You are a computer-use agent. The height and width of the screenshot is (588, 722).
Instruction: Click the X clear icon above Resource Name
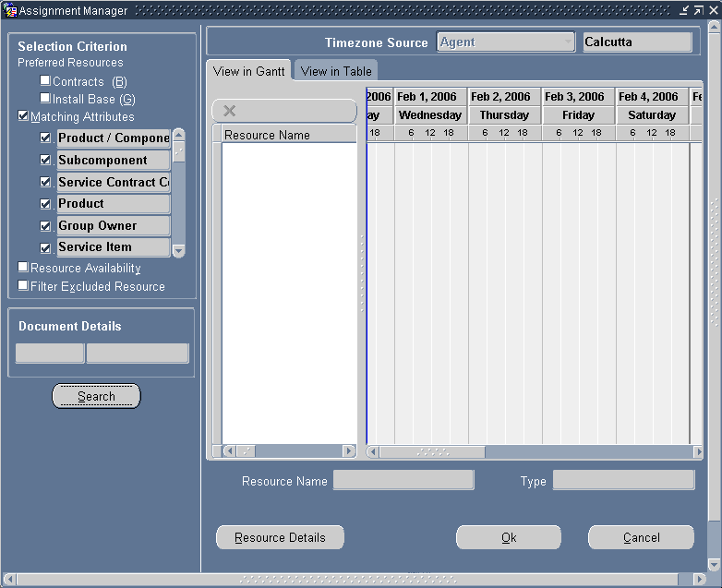point(229,111)
